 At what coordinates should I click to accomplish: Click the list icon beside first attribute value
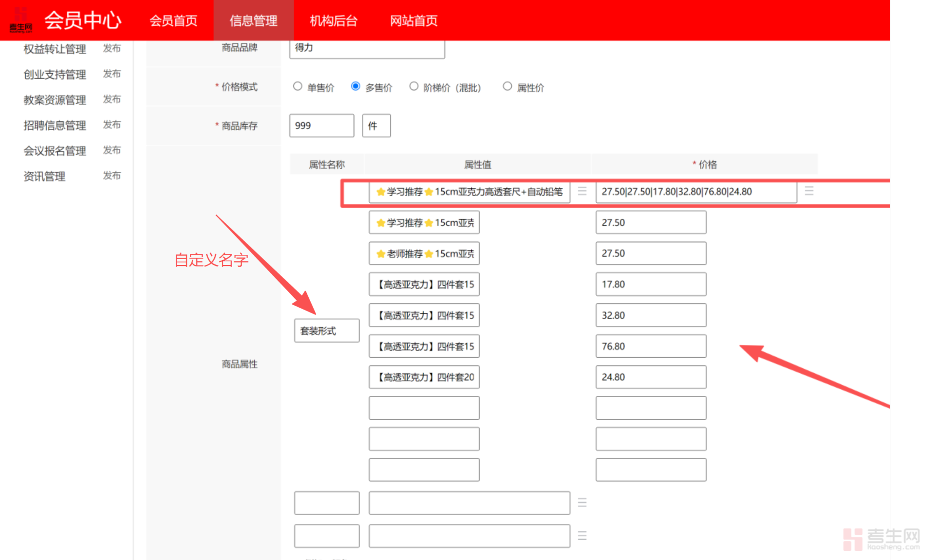pyautogui.click(x=582, y=191)
